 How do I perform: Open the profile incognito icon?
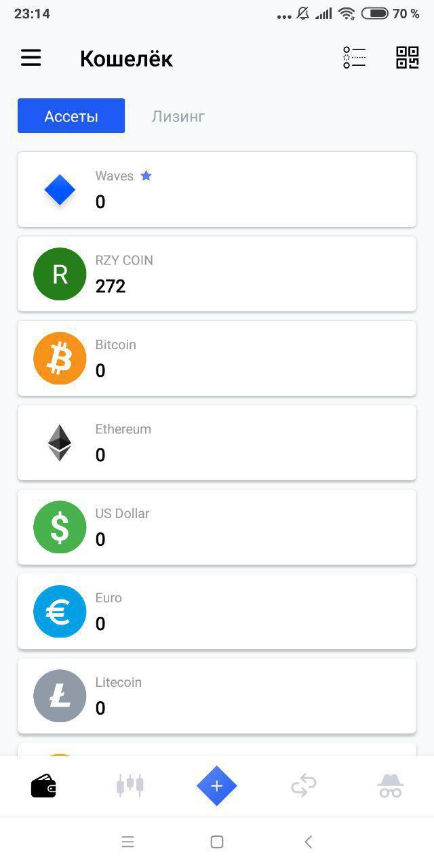(x=391, y=786)
